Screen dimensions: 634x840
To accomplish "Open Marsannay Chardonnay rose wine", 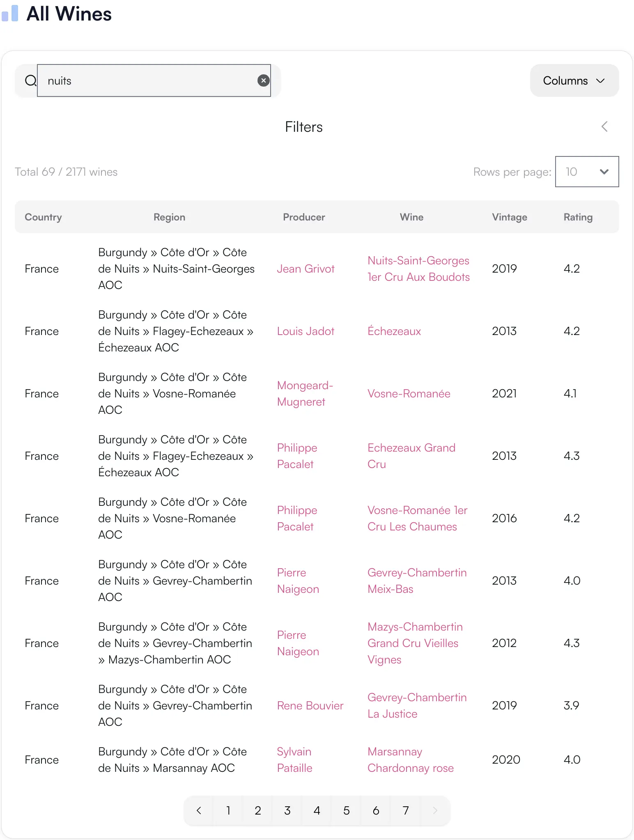I will click(410, 760).
